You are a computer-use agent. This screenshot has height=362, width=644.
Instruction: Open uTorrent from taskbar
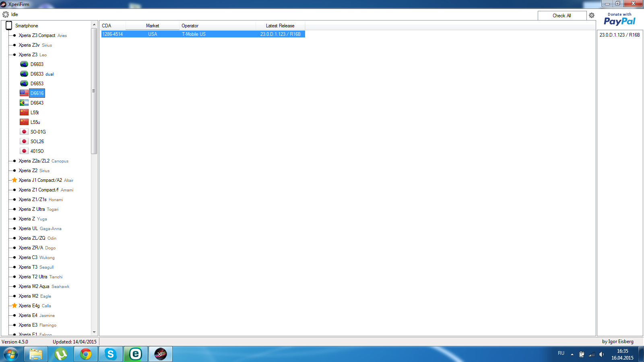pyautogui.click(x=61, y=354)
